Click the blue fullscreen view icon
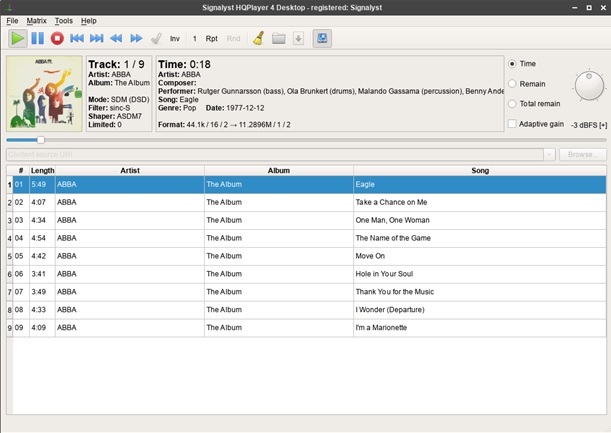Viewport: 611px width, 433px height. point(321,39)
